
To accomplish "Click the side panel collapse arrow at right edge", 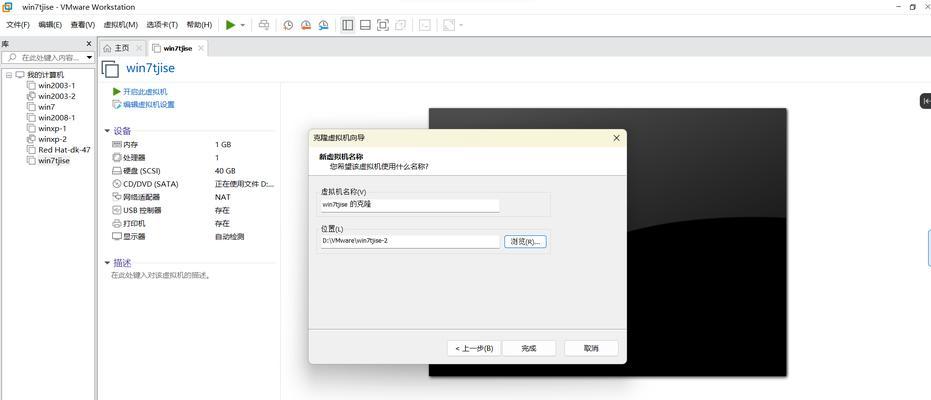I will tap(926, 101).
